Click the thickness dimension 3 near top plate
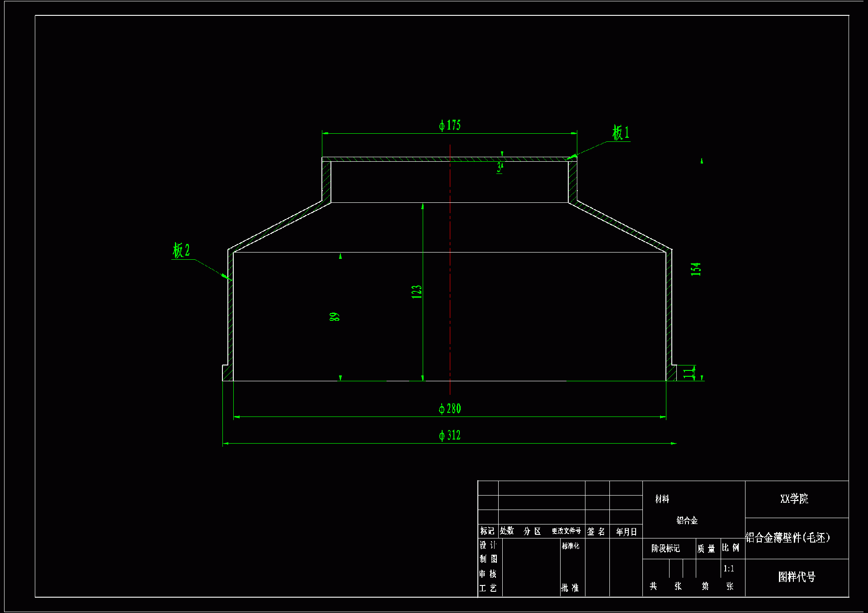868x613 pixels. coord(500,168)
